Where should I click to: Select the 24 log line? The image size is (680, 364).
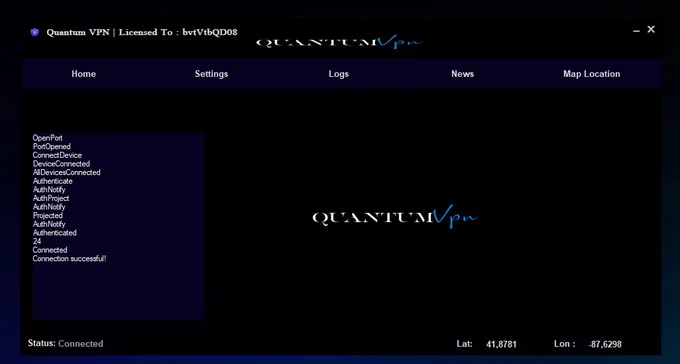(37, 241)
